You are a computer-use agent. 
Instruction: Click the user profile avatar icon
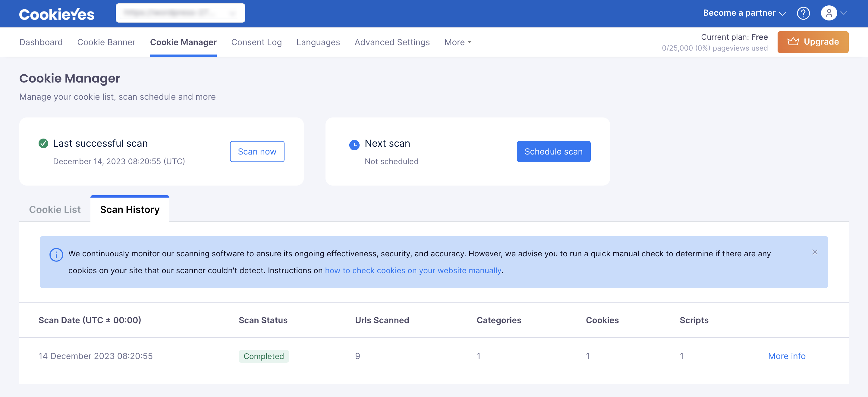click(x=829, y=13)
